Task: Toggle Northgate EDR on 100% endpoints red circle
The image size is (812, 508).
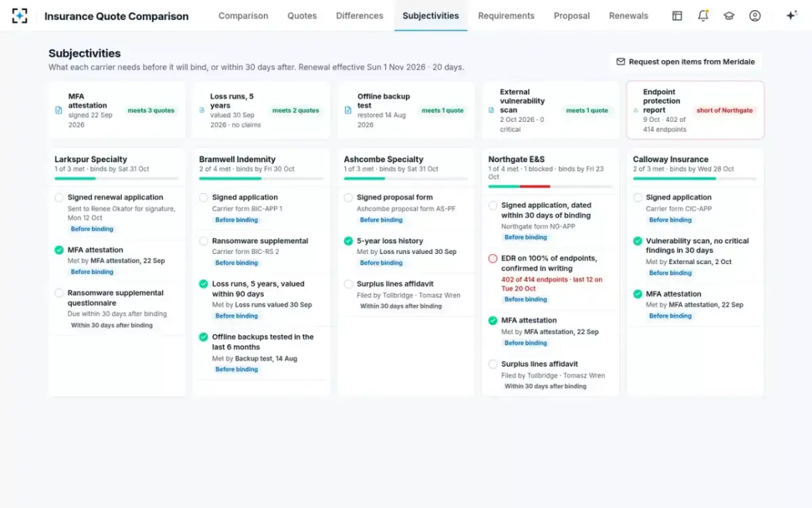Action: (493, 259)
